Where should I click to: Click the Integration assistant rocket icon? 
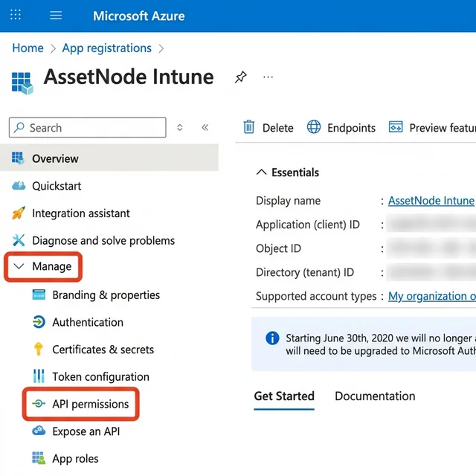(18, 213)
